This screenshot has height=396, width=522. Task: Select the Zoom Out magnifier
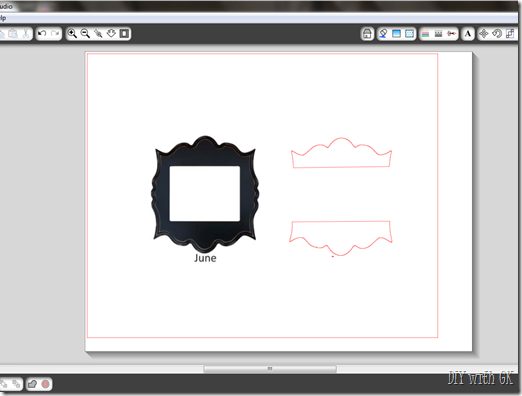[x=85, y=33]
